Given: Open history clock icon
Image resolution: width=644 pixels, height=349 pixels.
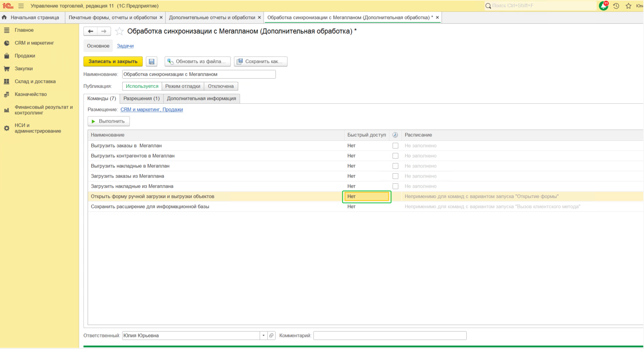Looking at the screenshot, I should pos(616,6).
